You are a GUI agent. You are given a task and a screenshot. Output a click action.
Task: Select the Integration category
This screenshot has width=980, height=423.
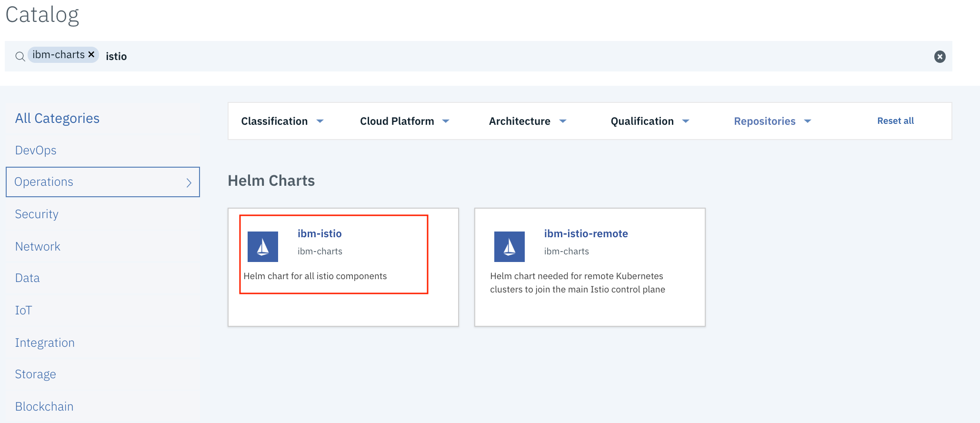(45, 342)
